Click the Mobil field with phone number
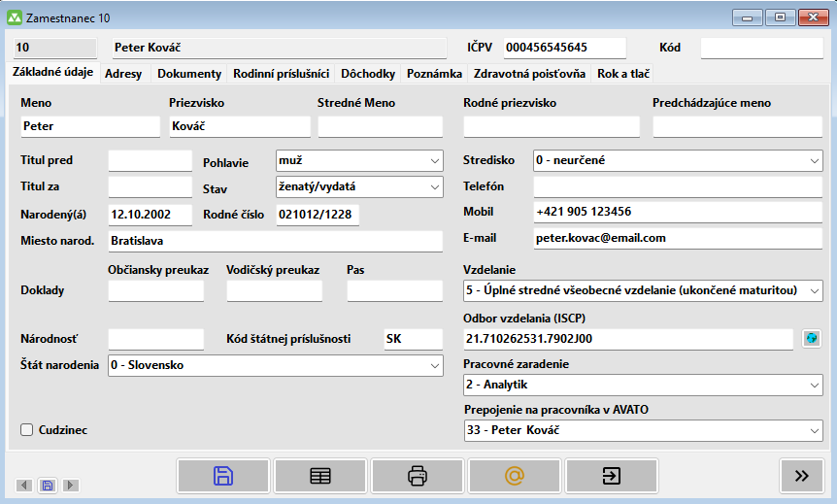This screenshot has height=504, width=837. click(678, 212)
